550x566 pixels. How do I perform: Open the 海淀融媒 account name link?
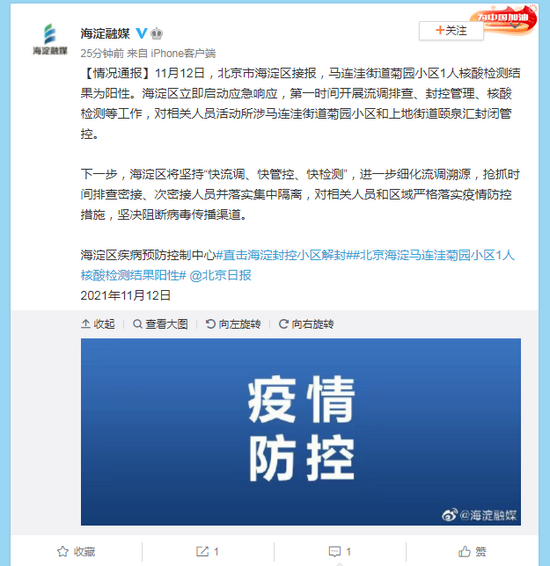pyautogui.click(x=105, y=34)
